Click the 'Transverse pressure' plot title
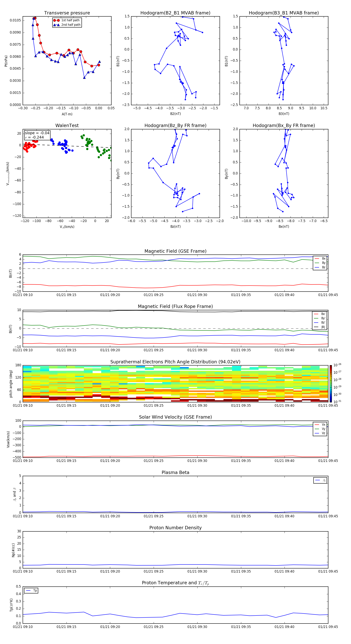The height and width of the screenshot is (644, 351). click(67, 13)
